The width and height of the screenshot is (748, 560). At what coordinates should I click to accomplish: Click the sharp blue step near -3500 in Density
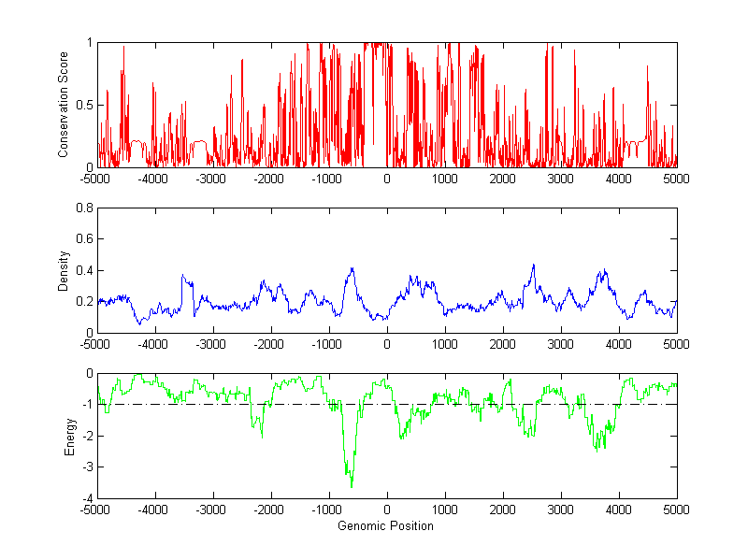(x=181, y=277)
